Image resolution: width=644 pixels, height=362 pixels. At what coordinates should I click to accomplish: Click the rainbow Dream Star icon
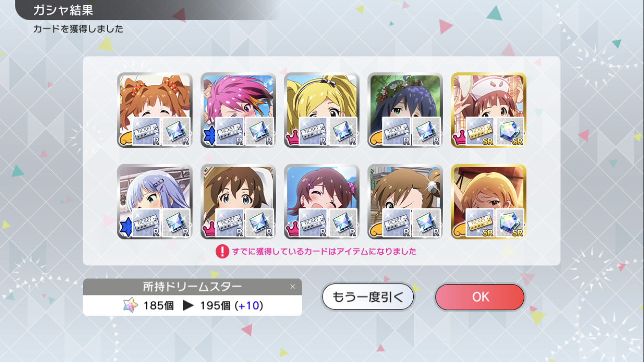(x=130, y=306)
